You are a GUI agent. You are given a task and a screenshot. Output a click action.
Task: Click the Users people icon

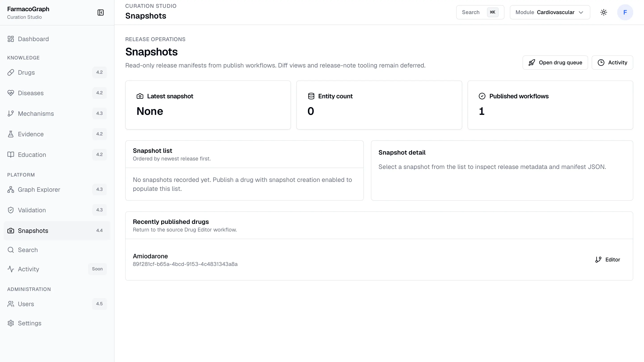(11, 304)
